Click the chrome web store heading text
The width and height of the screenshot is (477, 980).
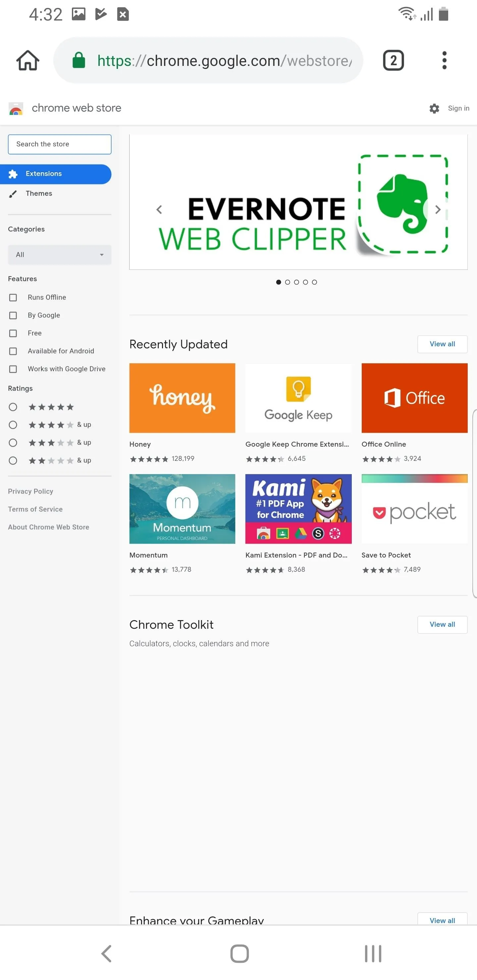pos(77,108)
